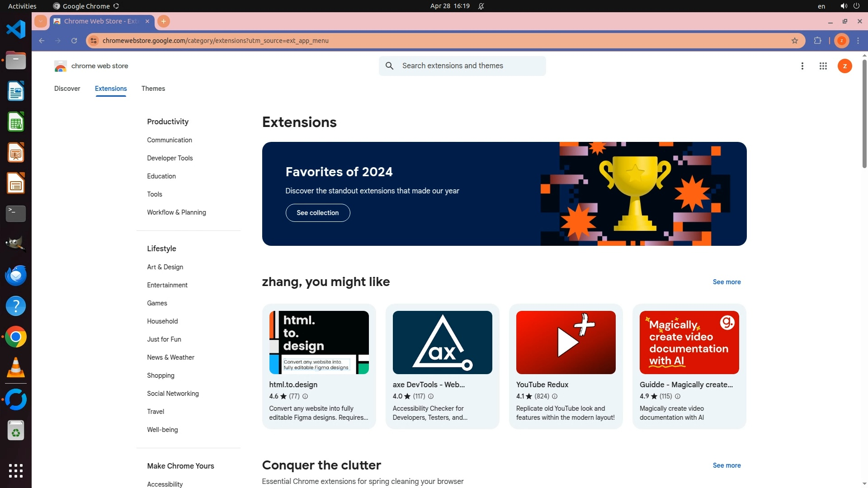
Task: Open See more for 'you might like'
Action: pyautogui.click(x=726, y=282)
